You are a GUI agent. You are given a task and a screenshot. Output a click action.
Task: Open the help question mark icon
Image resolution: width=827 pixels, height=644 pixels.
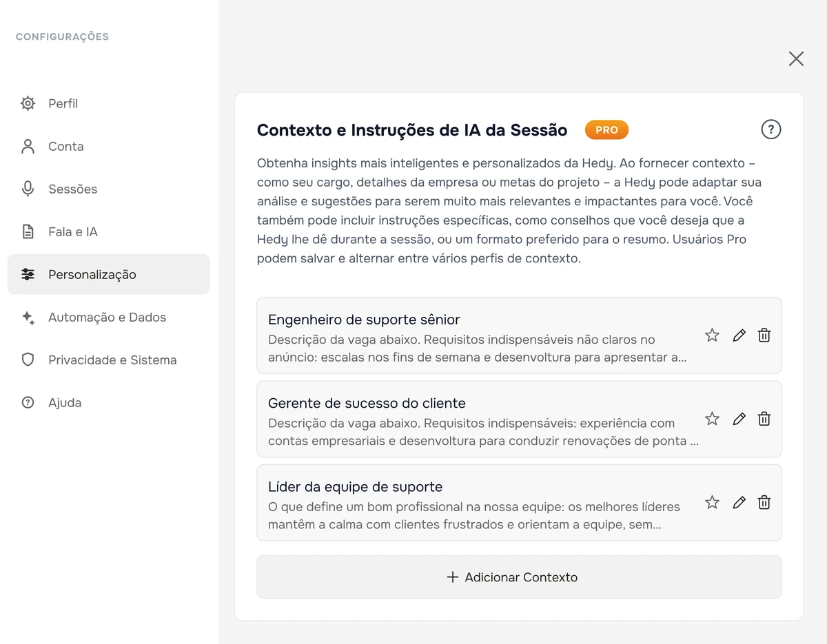tap(770, 129)
